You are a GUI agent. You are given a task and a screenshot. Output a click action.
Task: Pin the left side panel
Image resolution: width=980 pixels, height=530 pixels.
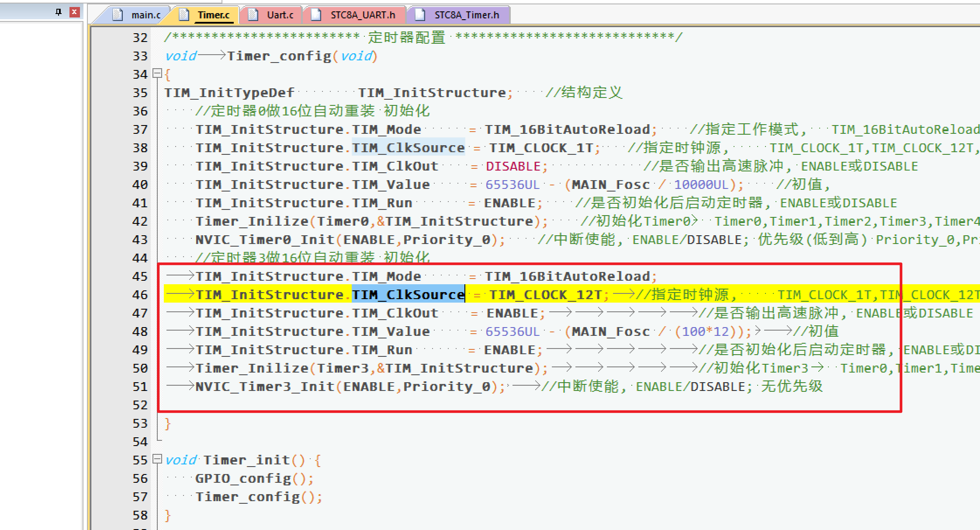click(x=59, y=12)
